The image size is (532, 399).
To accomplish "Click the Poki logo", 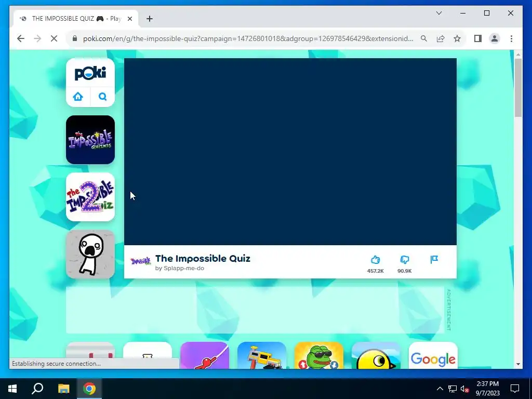I will [90, 73].
